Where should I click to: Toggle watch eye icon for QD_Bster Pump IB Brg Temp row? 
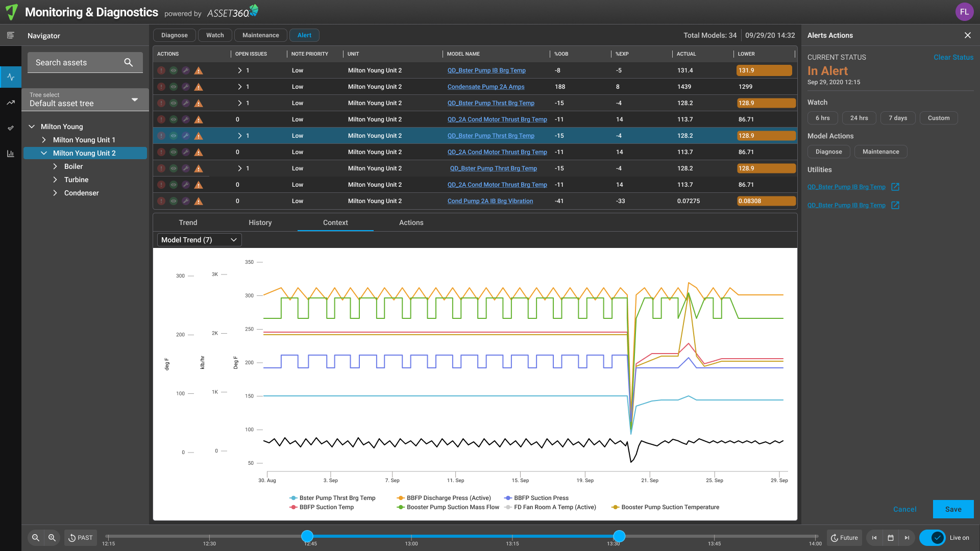coord(174,70)
